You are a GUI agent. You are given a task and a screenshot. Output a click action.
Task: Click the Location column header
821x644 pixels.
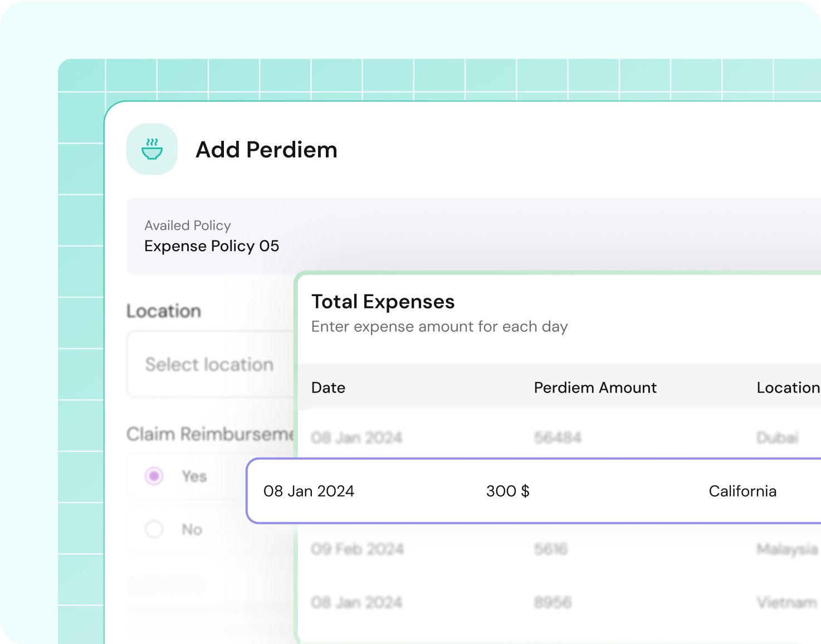point(788,387)
